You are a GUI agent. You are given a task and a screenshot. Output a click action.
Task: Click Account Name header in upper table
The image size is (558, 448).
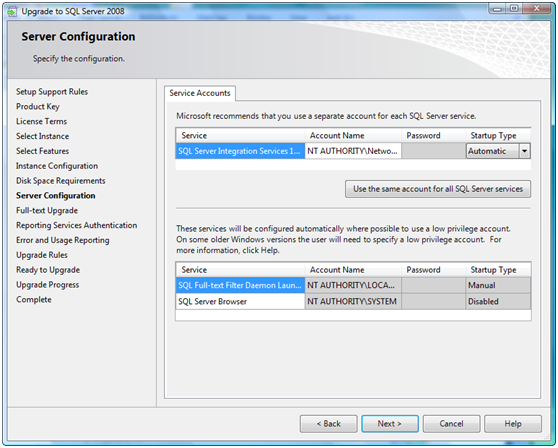353,136
